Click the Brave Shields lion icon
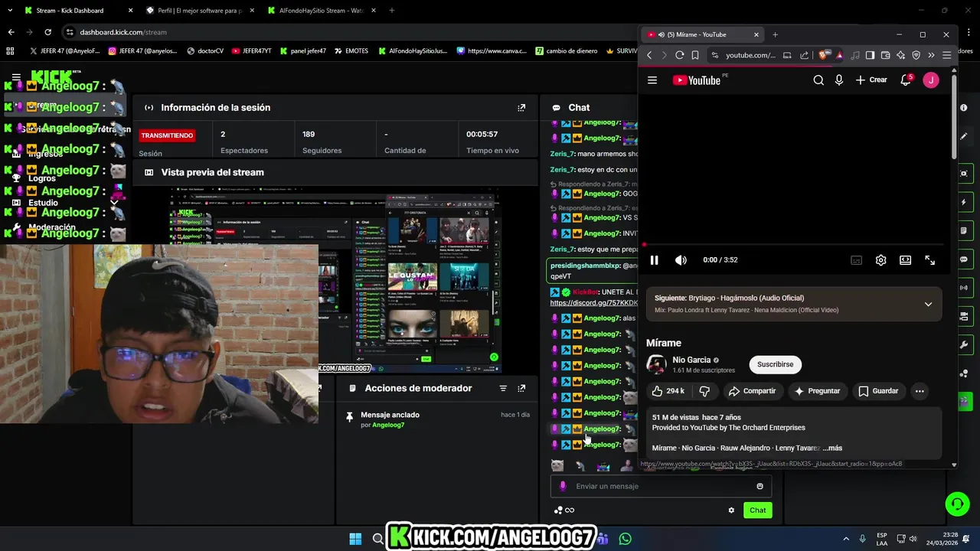980x551 pixels. point(823,55)
